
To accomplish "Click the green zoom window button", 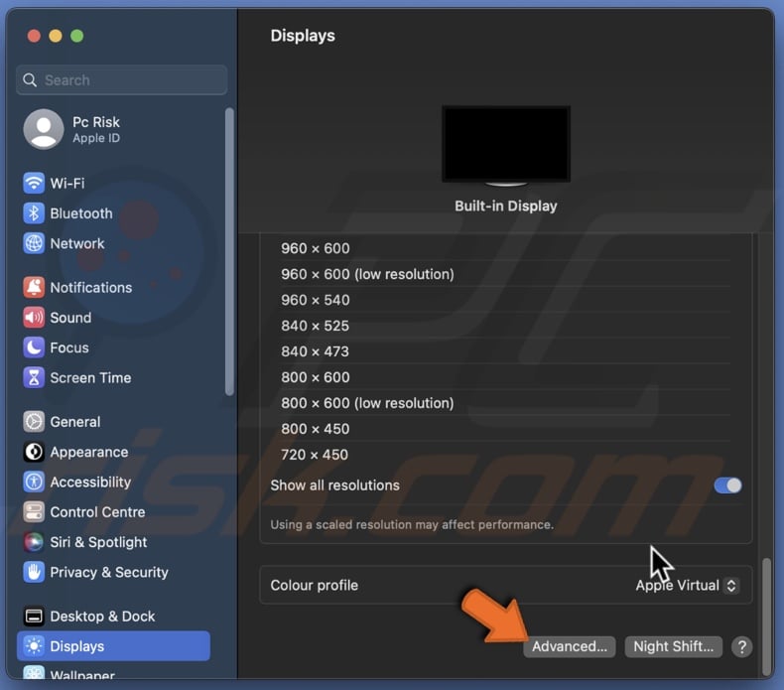I will pyautogui.click(x=77, y=36).
